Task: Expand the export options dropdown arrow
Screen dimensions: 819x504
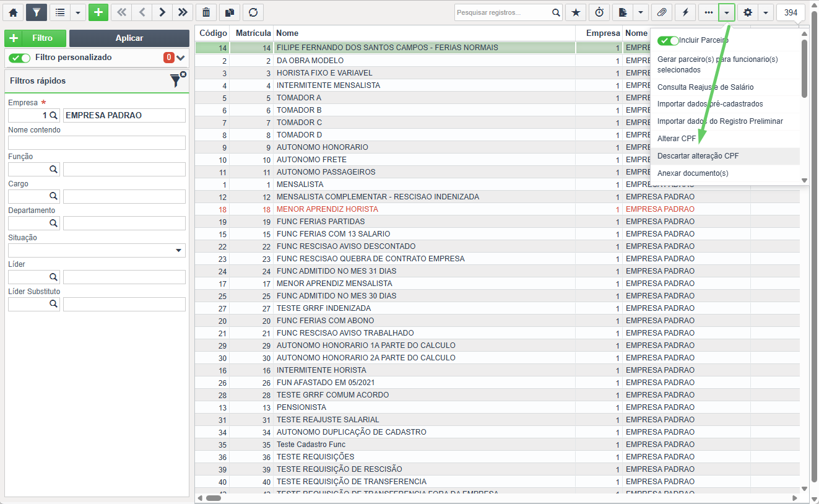Action: pos(640,12)
